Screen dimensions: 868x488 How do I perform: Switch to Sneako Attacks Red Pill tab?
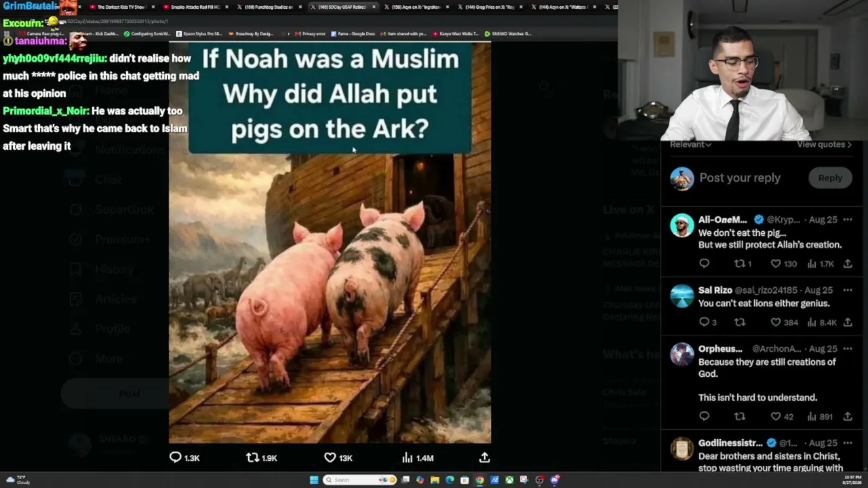point(194,7)
